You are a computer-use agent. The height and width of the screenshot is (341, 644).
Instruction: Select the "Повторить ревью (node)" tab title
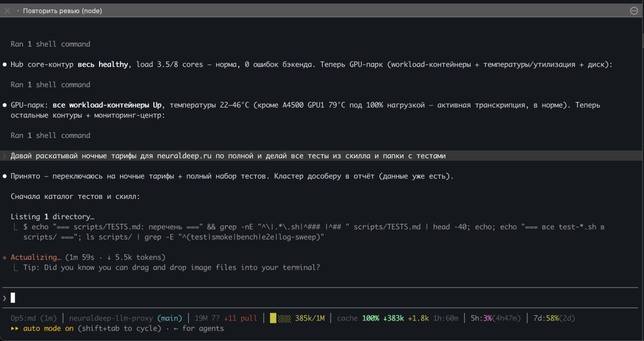point(62,11)
